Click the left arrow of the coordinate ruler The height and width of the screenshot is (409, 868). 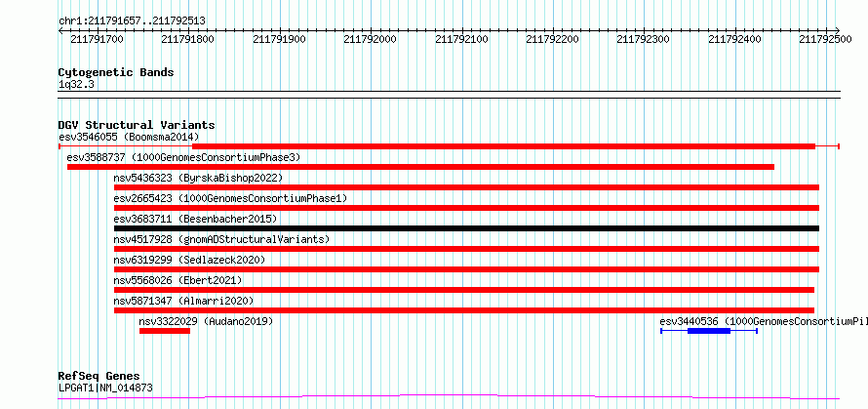pos(60,30)
